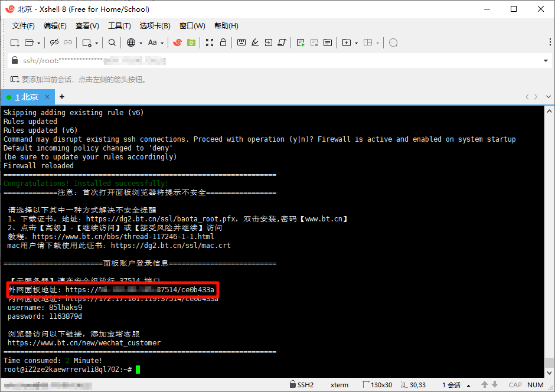Open the 查看(V) menu
Screen dimensions: 555x392
tap(87, 25)
